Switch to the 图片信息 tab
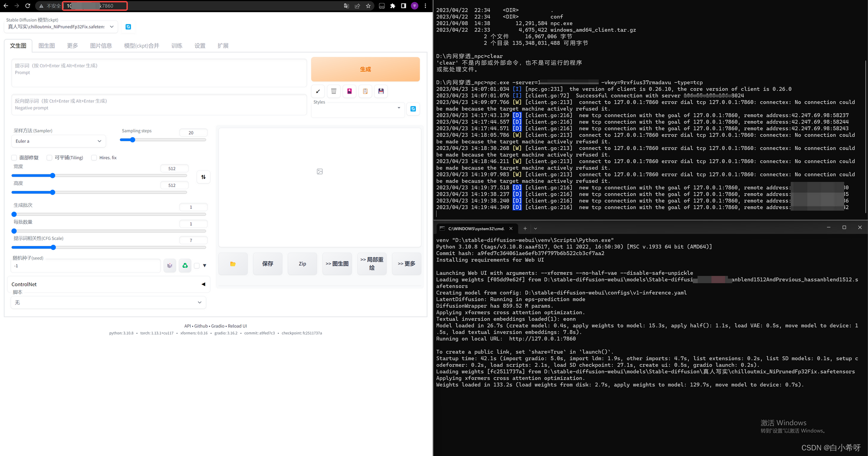Image resolution: width=868 pixels, height=456 pixels. point(101,46)
